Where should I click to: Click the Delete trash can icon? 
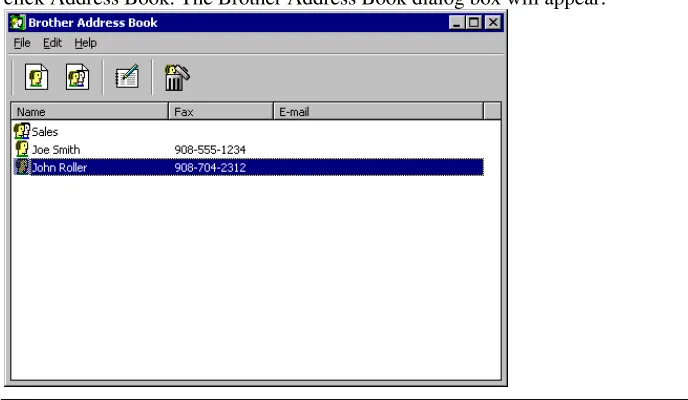click(x=177, y=78)
